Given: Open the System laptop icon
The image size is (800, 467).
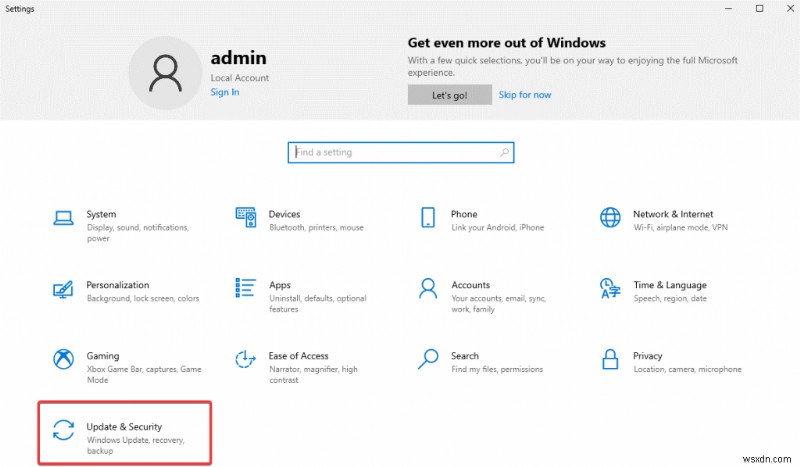Looking at the screenshot, I should (x=63, y=218).
